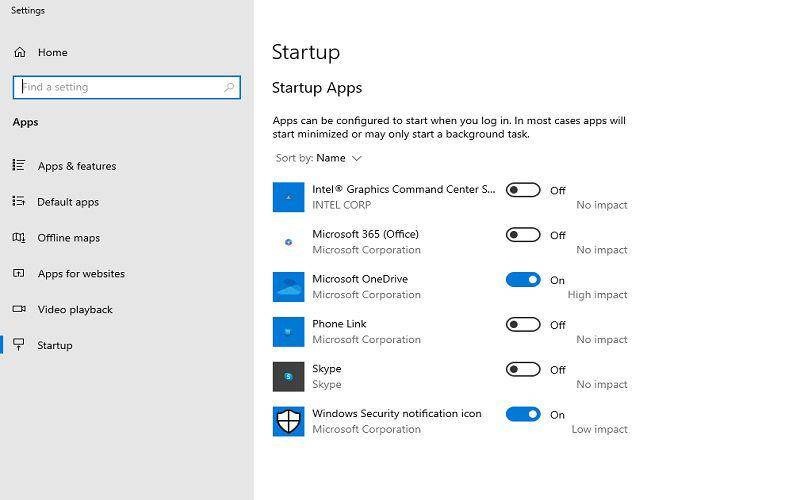Screen dimensions: 800x500
Task: Click the Default apps icon
Action: click(18, 202)
